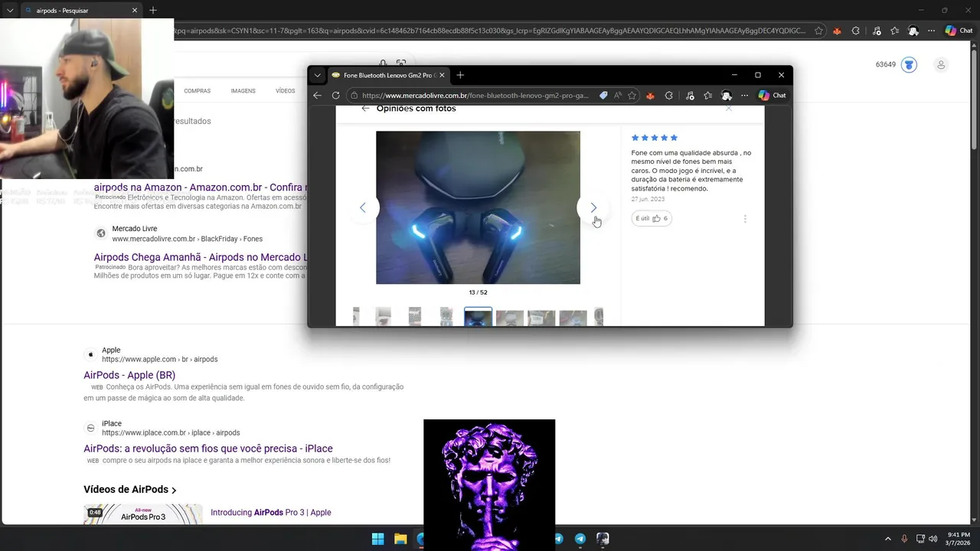This screenshot has width=980, height=551.
Task: Favorite the Bing search page via star
Action: [x=818, y=31]
